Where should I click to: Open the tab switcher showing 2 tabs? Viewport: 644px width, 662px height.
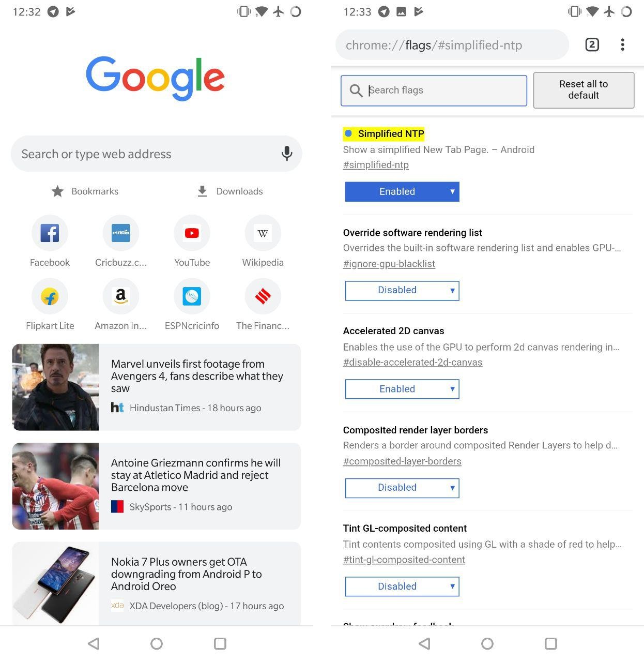coord(592,45)
